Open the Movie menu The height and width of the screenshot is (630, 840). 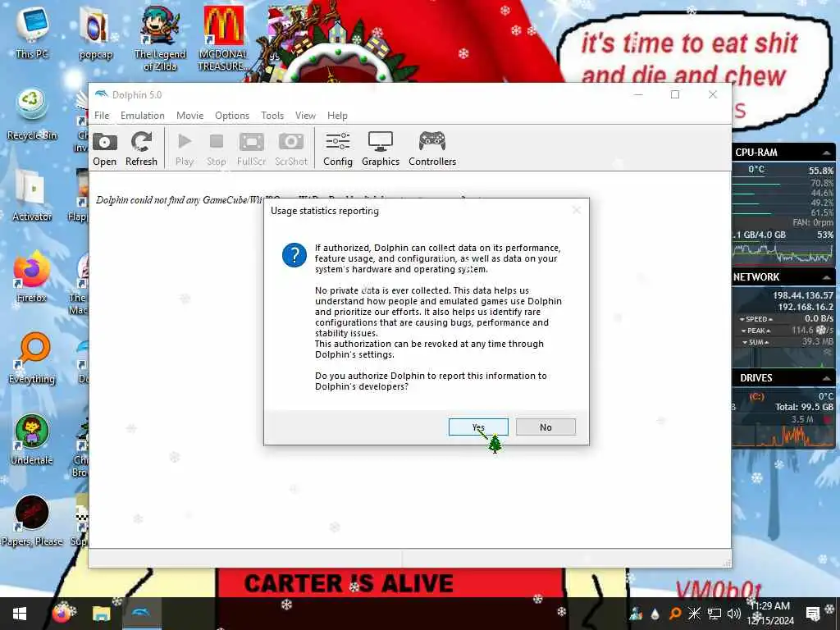189,115
